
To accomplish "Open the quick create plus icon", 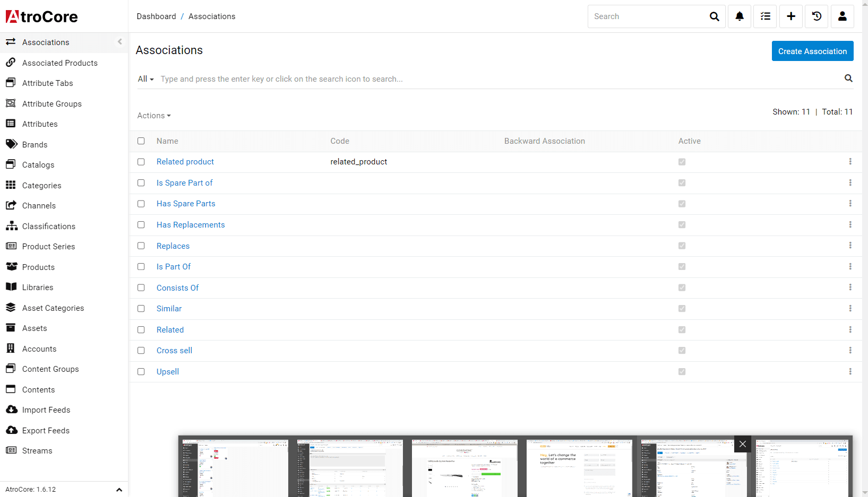I will pyautogui.click(x=790, y=16).
